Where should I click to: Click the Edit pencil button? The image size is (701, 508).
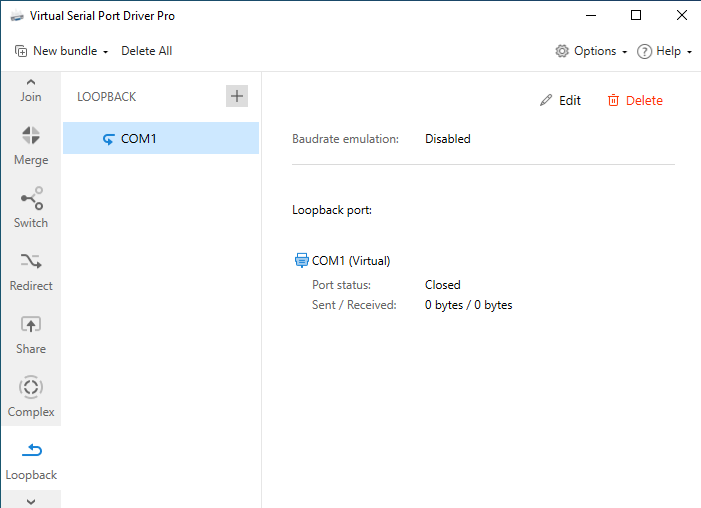(560, 100)
